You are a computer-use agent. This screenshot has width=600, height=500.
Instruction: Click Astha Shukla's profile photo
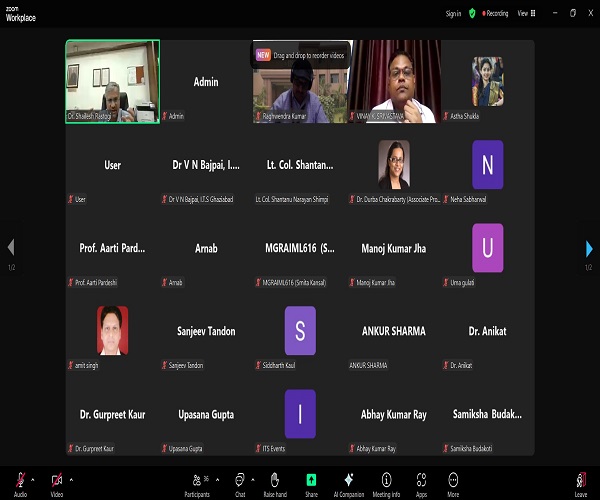point(488,81)
